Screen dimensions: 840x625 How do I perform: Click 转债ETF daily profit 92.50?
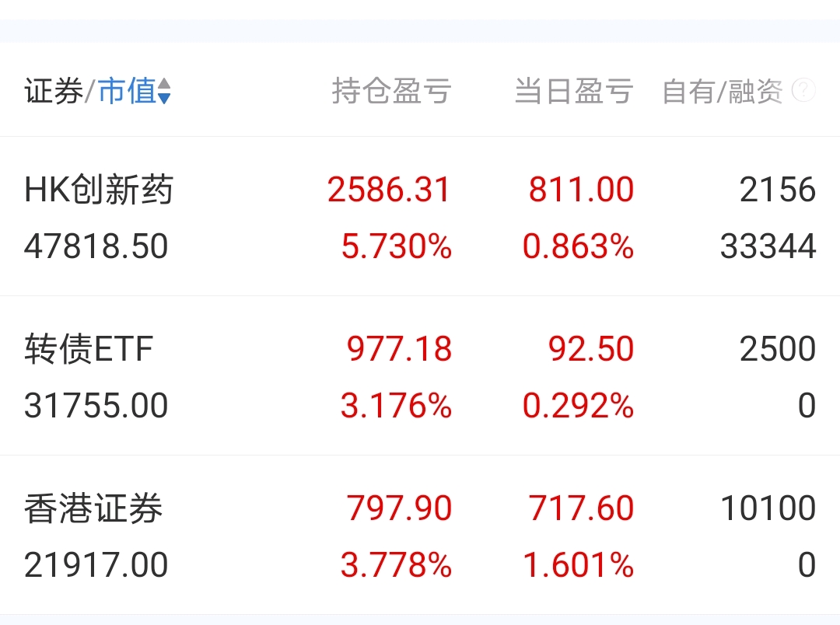tap(591, 349)
